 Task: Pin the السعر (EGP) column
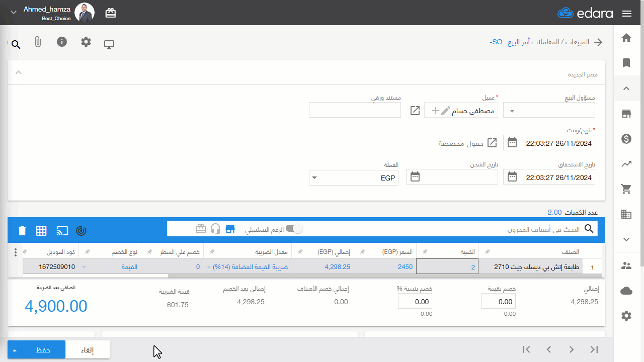pos(362,252)
